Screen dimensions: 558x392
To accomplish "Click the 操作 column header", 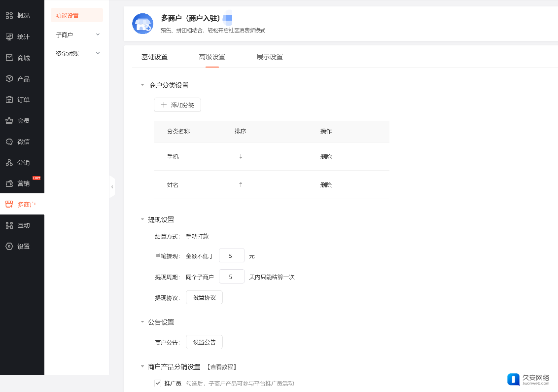I will tap(326, 131).
